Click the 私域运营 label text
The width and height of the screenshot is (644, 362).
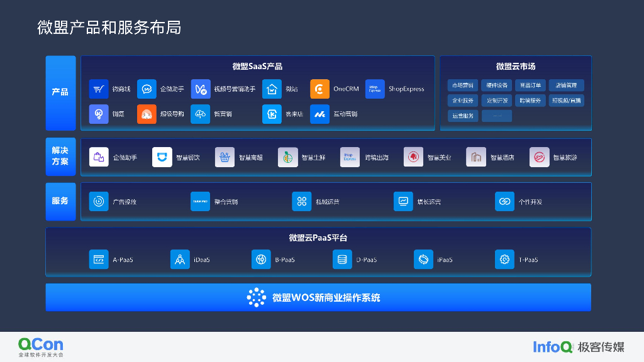[327, 202]
